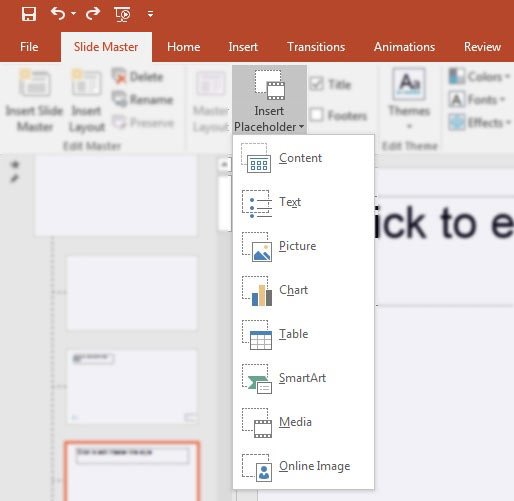The width and height of the screenshot is (514, 501).
Task: Insert a SmartArt placeholder
Action: click(x=303, y=378)
